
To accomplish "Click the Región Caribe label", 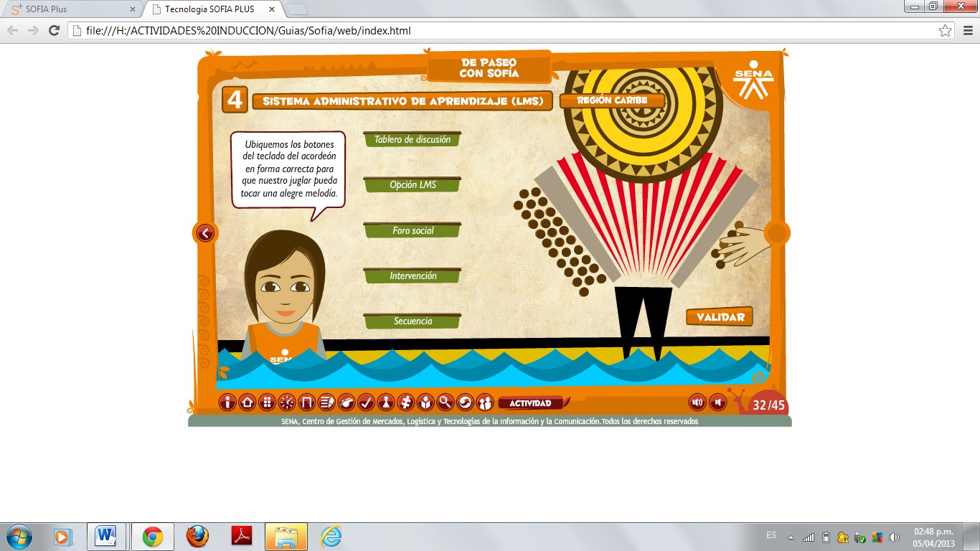I will [612, 100].
